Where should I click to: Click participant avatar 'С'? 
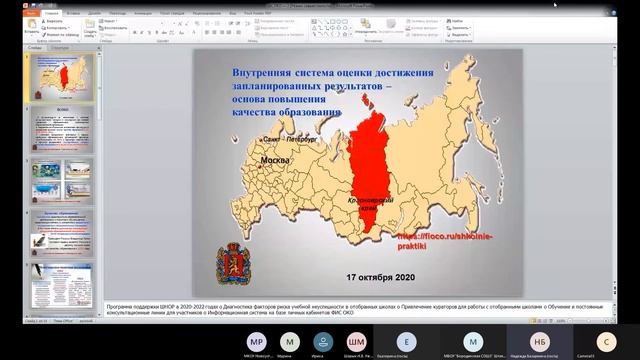pos(606,342)
